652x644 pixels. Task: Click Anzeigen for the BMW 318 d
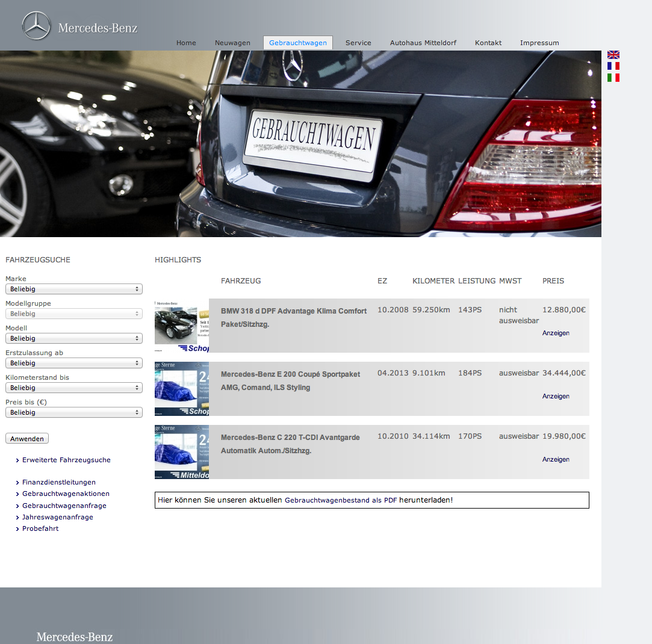556,333
